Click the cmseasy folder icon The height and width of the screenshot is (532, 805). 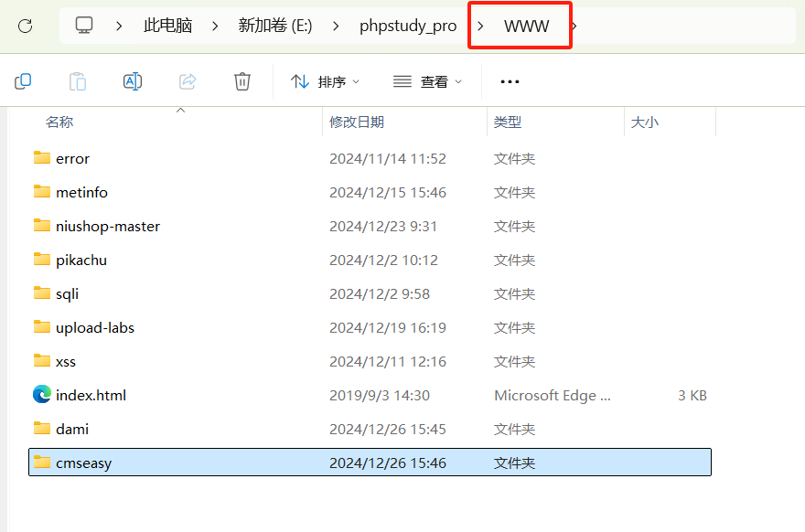click(x=42, y=463)
